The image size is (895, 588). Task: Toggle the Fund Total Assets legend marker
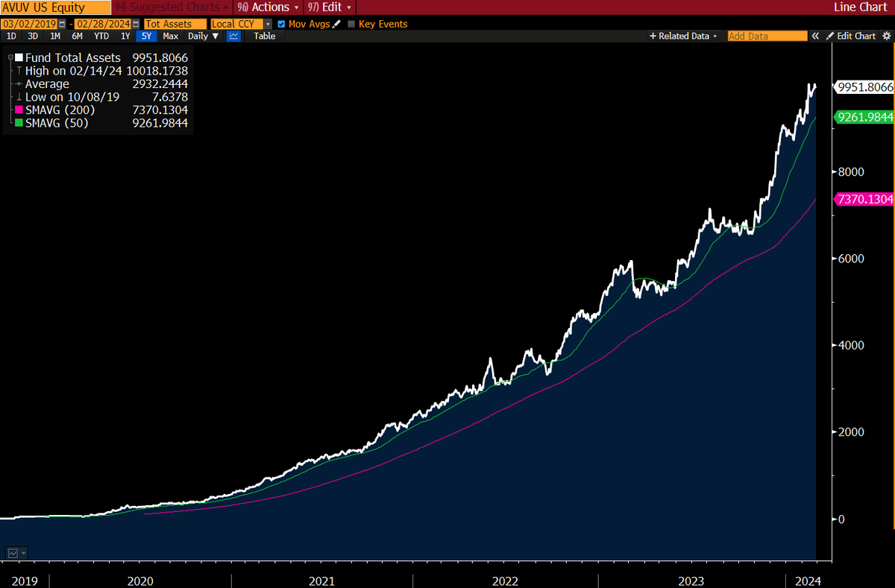[x=19, y=57]
